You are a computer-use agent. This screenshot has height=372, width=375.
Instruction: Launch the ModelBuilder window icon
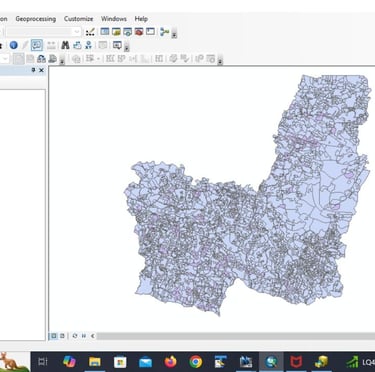coord(164,32)
